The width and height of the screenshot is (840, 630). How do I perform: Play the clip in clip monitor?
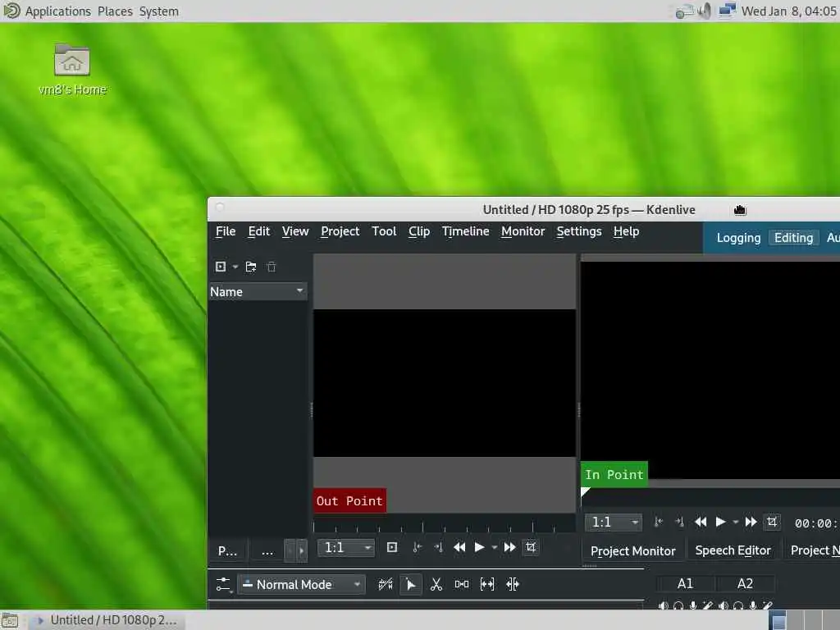tap(479, 547)
